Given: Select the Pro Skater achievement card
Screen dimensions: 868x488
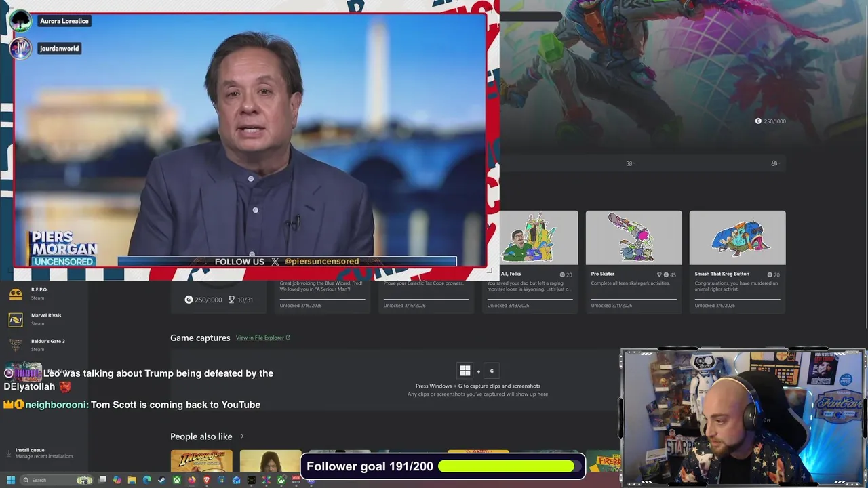Looking at the screenshot, I should pos(633,262).
